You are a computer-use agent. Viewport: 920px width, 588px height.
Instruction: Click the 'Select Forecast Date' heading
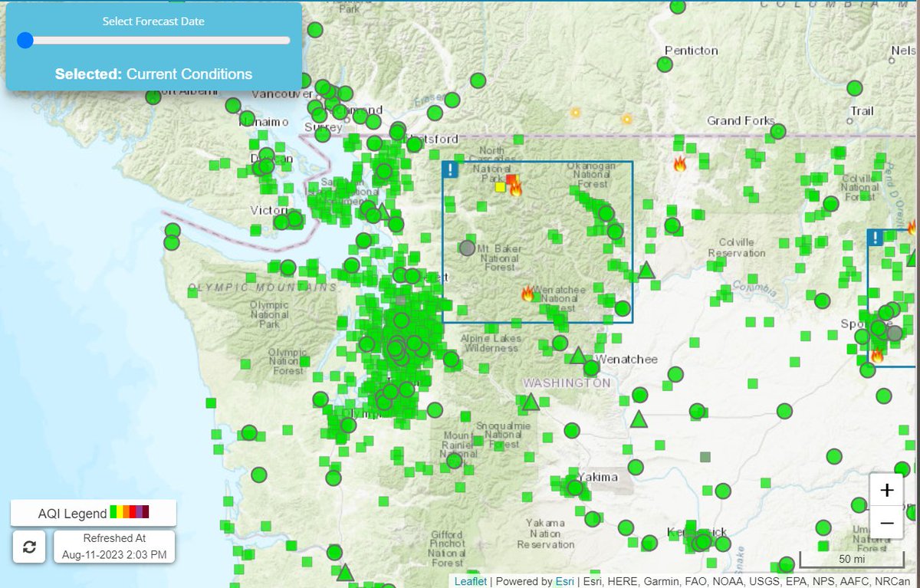click(x=153, y=21)
